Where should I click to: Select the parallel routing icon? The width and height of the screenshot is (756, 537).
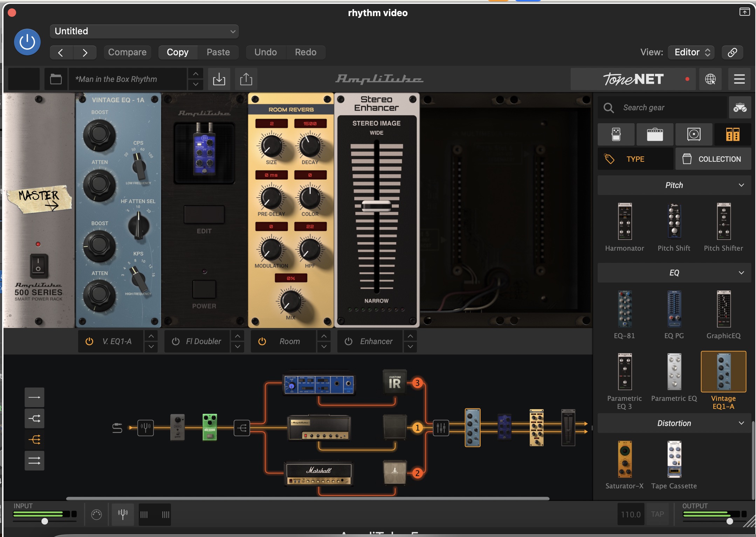(x=34, y=460)
